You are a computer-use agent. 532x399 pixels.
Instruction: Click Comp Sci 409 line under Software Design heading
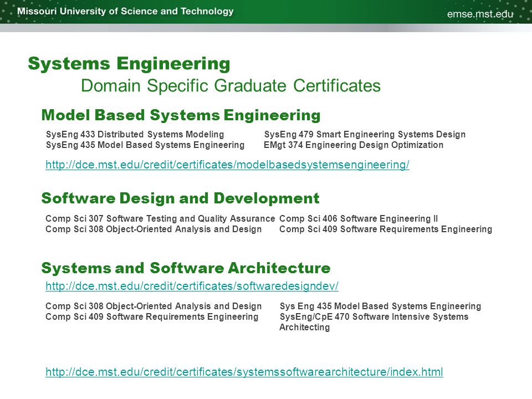[386, 229]
